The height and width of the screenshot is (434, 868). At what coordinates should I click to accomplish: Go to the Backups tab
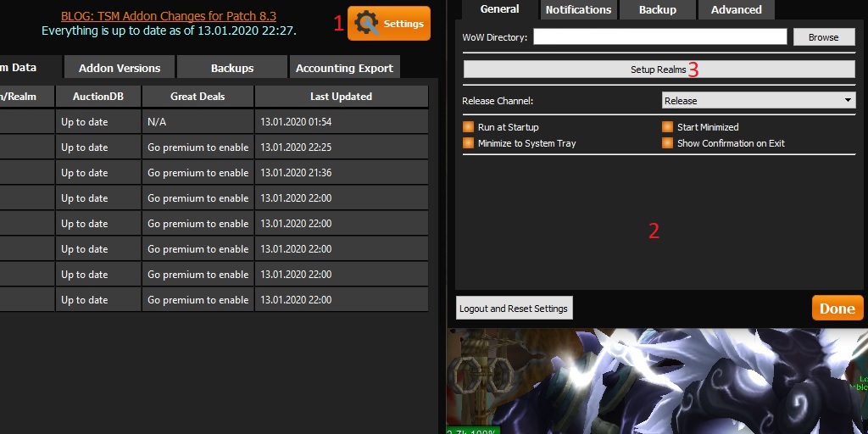pyautogui.click(x=231, y=68)
